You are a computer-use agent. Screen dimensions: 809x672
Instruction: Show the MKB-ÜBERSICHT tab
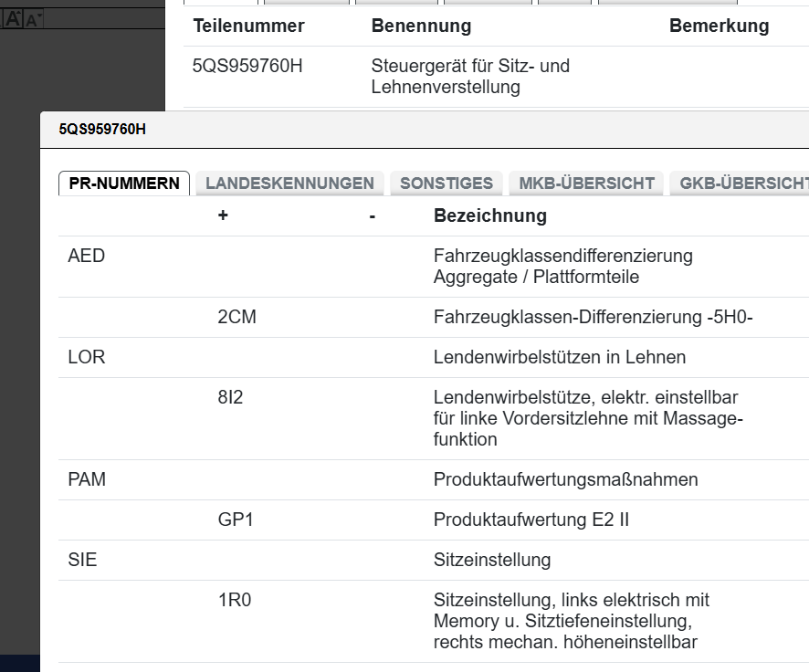(x=586, y=183)
